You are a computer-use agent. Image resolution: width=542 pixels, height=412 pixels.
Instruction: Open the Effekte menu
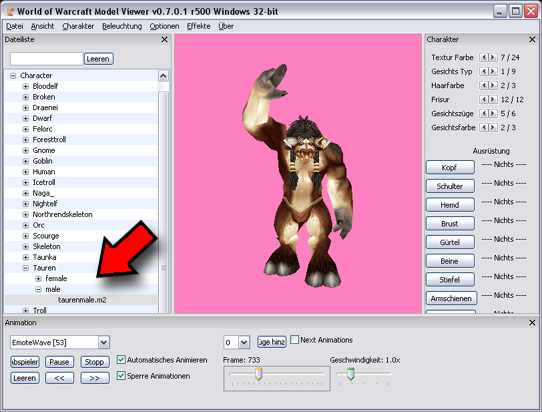coord(198,26)
